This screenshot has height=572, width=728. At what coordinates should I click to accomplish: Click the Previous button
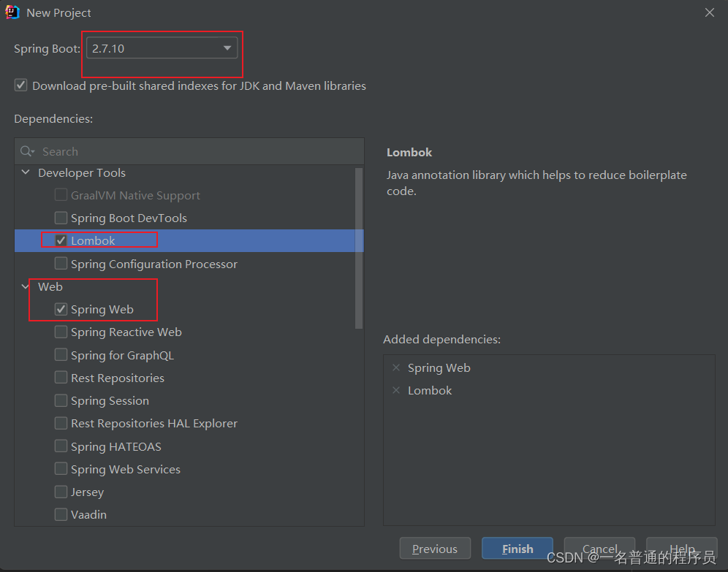[x=435, y=549]
